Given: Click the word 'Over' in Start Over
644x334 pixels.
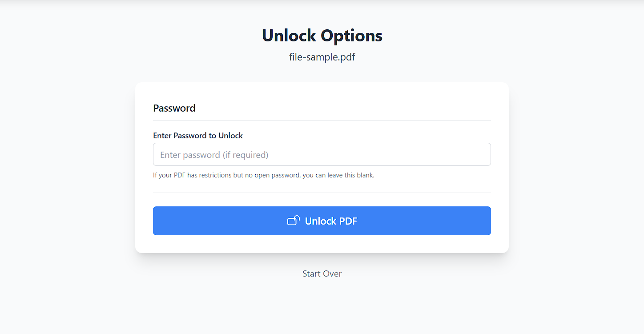Looking at the screenshot, I should click(x=333, y=274).
